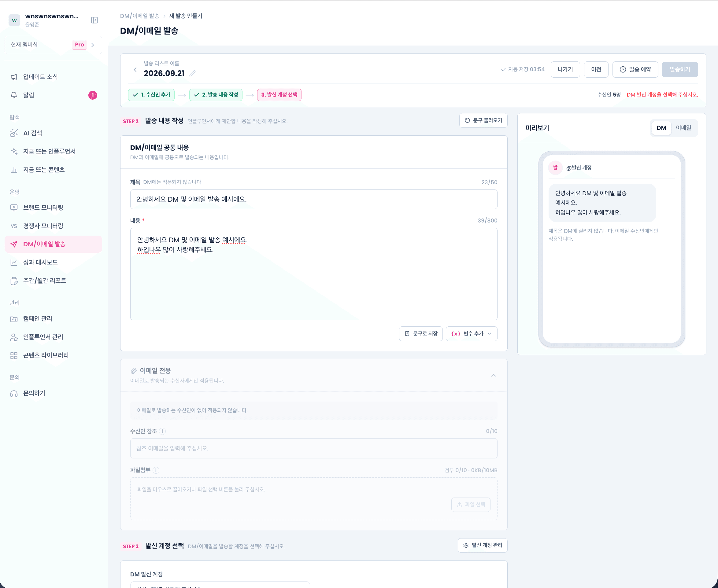Open AI 검색 in sidebar
Image resolution: width=718 pixels, height=588 pixels.
click(x=53, y=133)
